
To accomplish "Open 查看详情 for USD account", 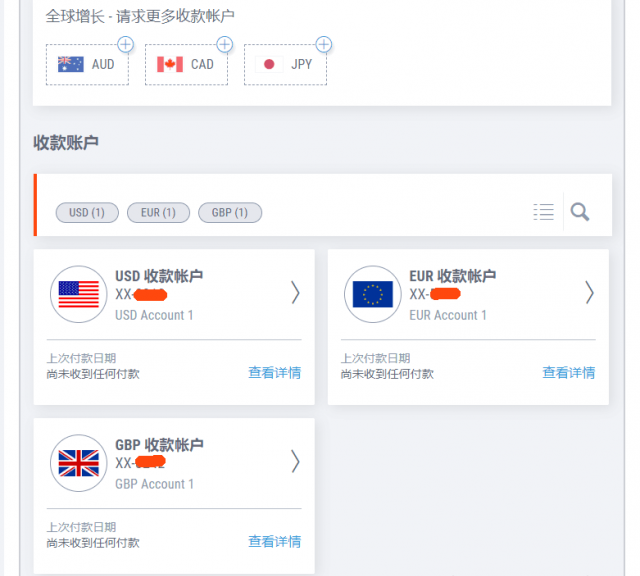I will tap(275, 373).
